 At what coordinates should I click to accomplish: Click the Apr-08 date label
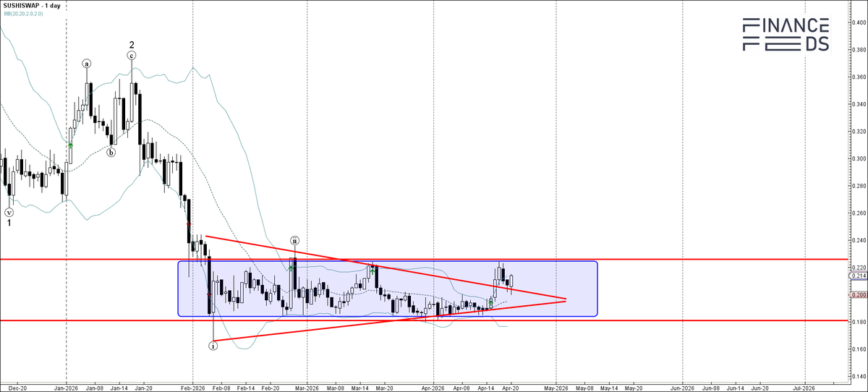461,388
